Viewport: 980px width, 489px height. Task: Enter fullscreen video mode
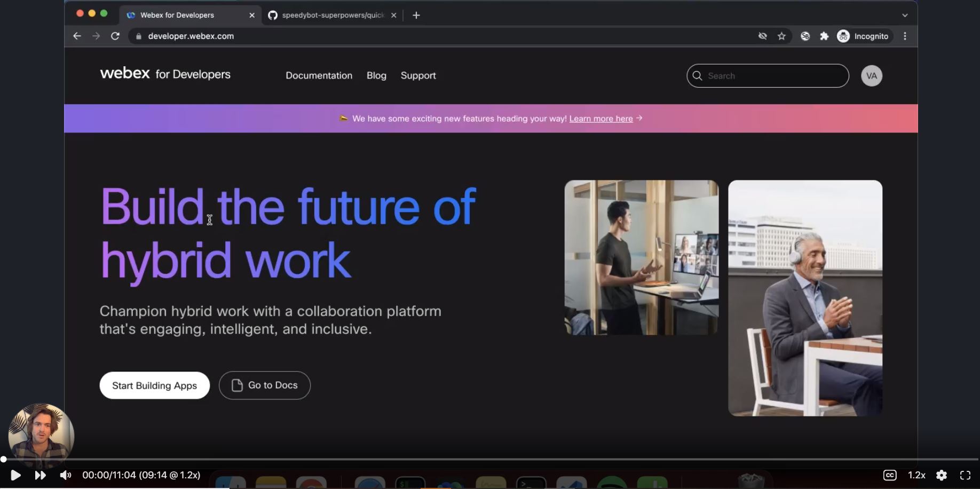click(x=965, y=475)
